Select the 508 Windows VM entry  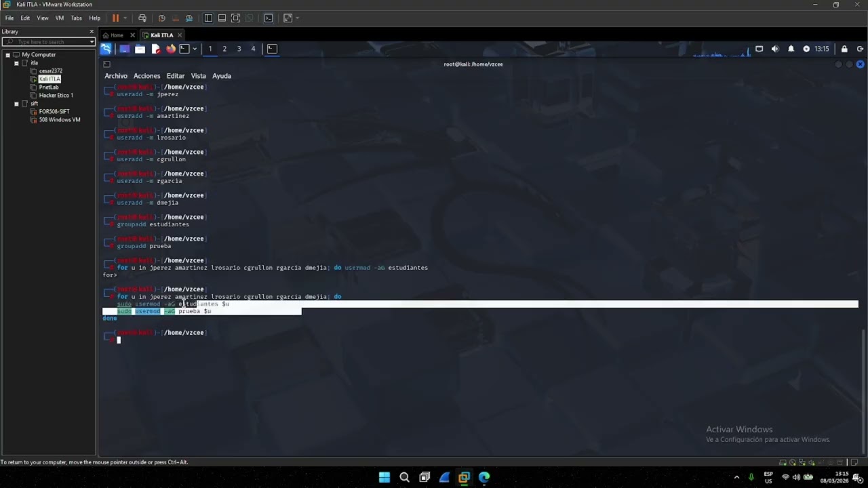[x=59, y=120]
